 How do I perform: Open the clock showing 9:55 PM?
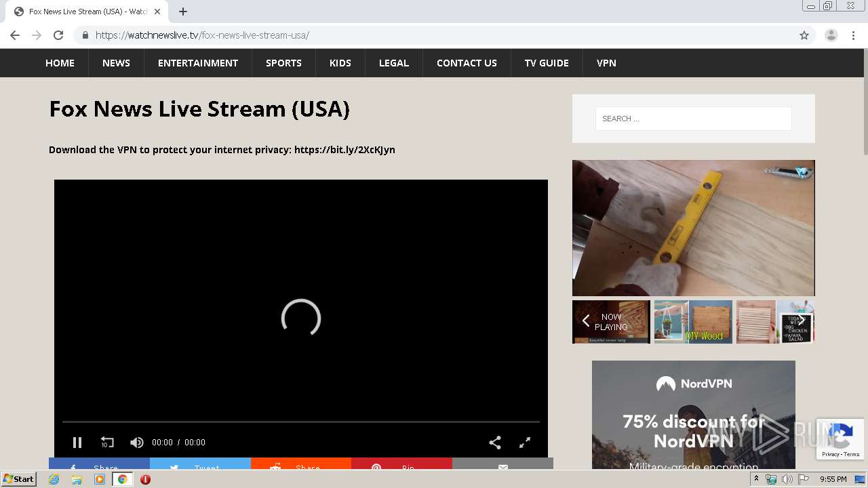[833, 479]
